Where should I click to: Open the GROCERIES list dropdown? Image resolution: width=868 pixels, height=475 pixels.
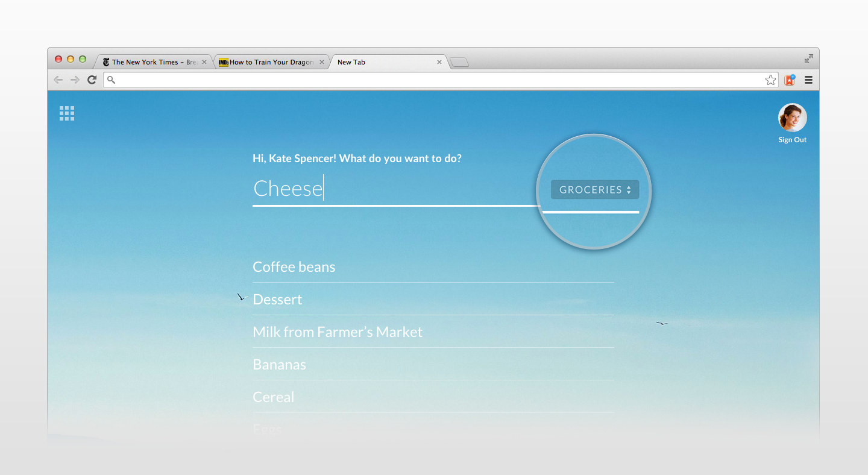[594, 189]
